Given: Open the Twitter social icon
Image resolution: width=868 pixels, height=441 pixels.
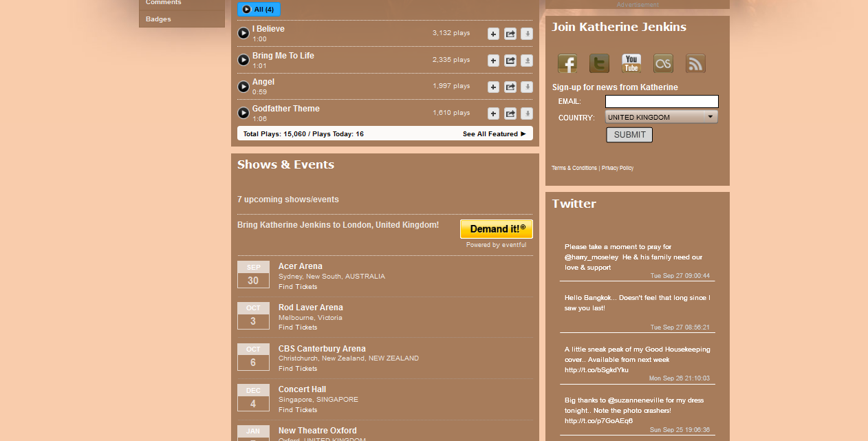Looking at the screenshot, I should click(599, 63).
